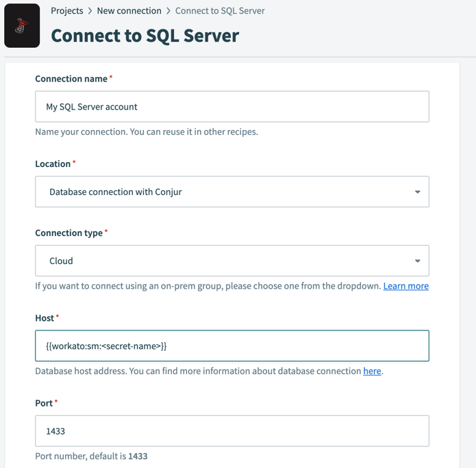Open the Location dropdown

(x=232, y=192)
